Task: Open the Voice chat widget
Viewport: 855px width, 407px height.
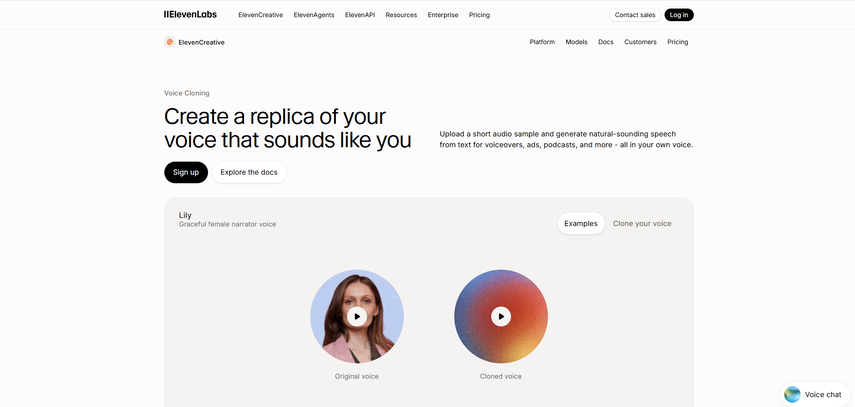Action: (x=815, y=394)
